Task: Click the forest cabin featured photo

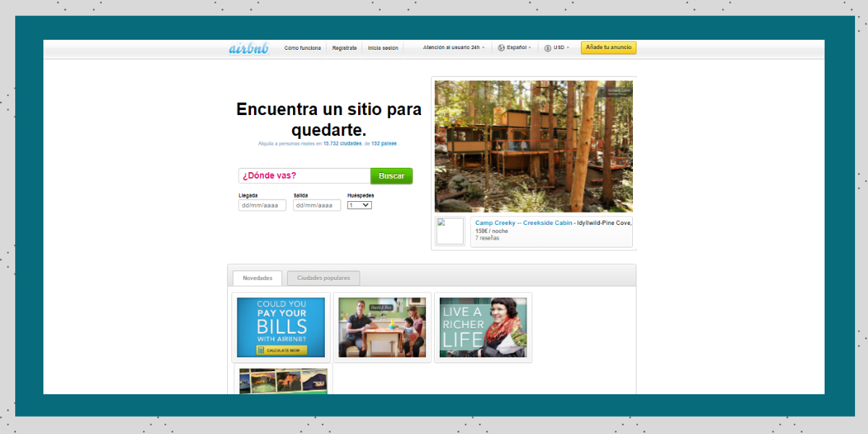Action: pos(534,146)
